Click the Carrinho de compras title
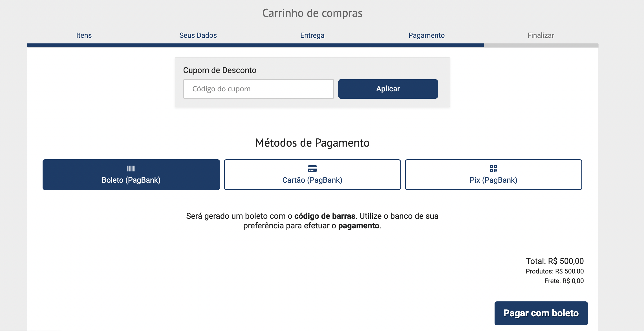644x331 pixels. pos(312,13)
